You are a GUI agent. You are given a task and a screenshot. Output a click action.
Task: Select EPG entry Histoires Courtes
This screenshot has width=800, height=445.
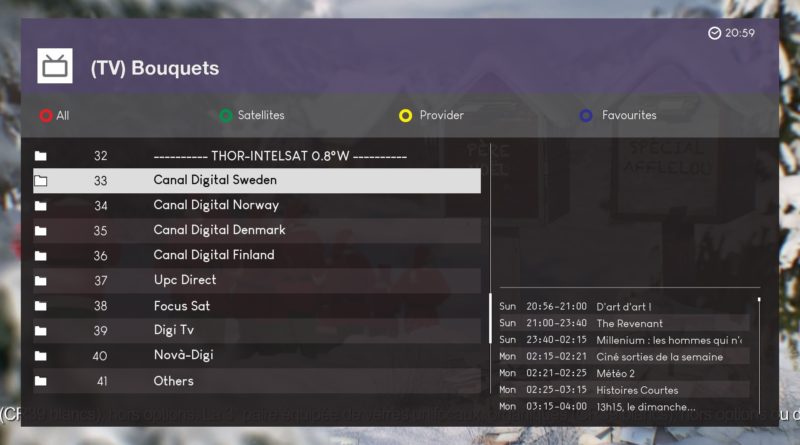tap(624, 390)
